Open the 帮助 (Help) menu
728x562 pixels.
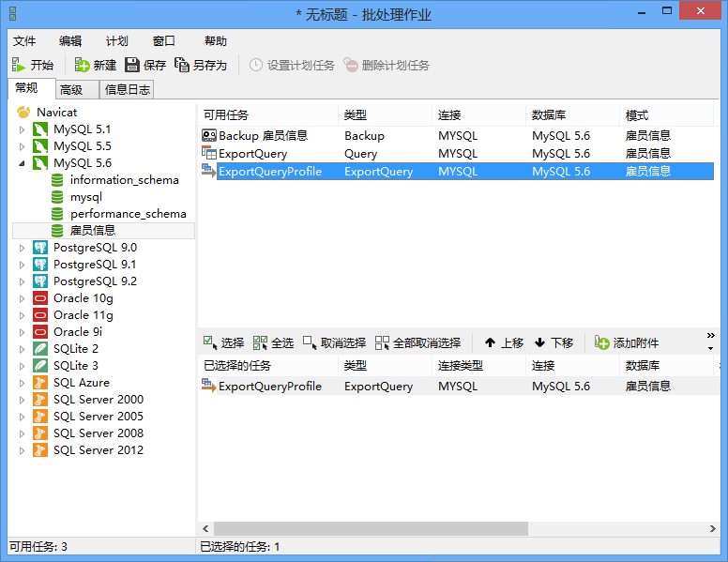[x=216, y=41]
